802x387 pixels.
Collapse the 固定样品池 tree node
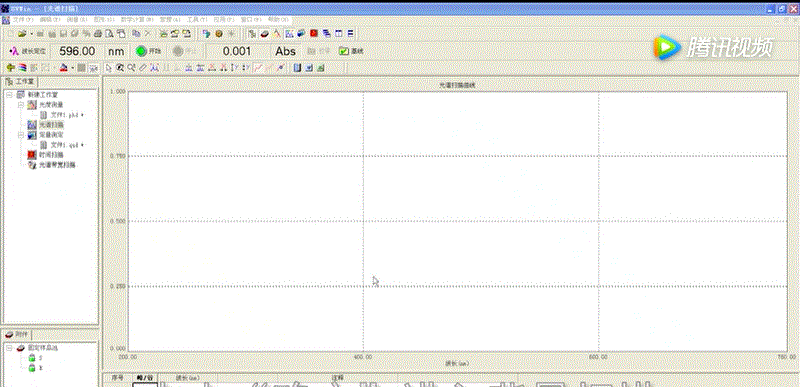tap(8, 348)
